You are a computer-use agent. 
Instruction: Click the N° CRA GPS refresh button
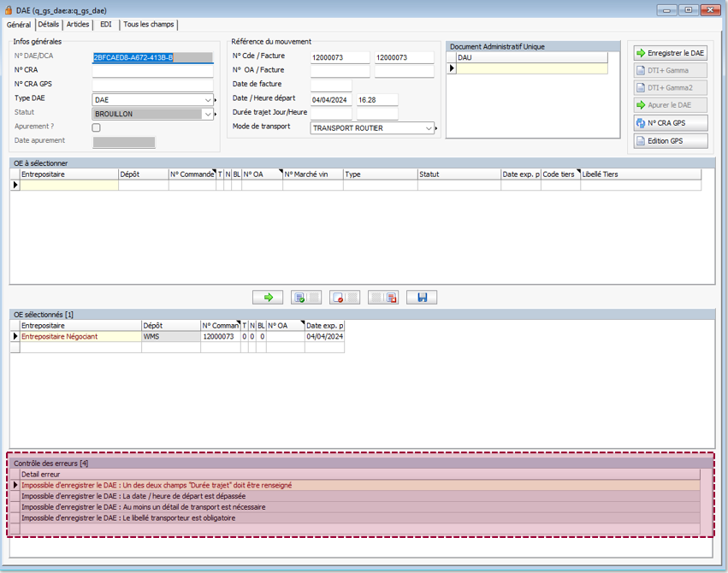pyautogui.click(x=671, y=123)
